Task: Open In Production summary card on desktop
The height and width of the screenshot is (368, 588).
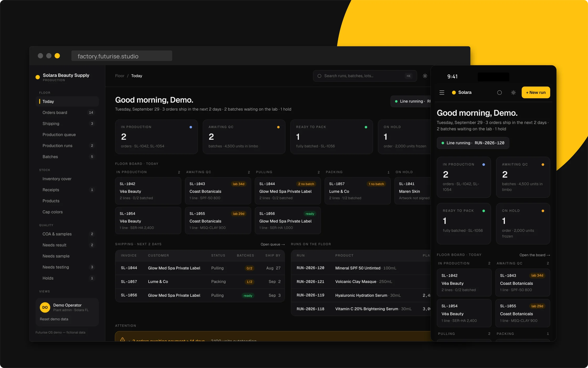Action: click(x=156, y=137)
